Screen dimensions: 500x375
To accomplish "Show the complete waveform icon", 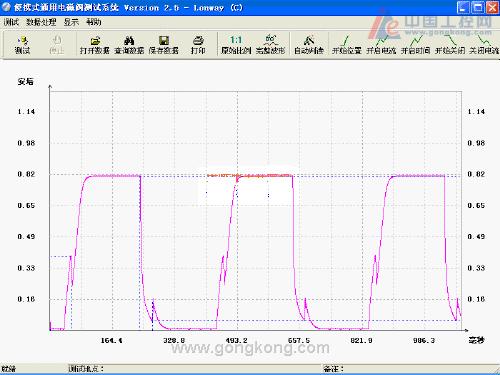I will click(270, 45).
